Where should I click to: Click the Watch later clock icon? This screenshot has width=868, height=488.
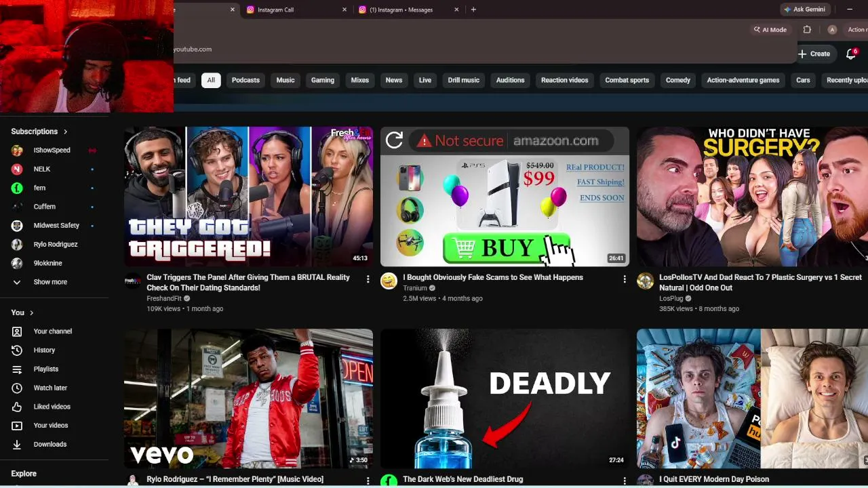pos(17,388)
